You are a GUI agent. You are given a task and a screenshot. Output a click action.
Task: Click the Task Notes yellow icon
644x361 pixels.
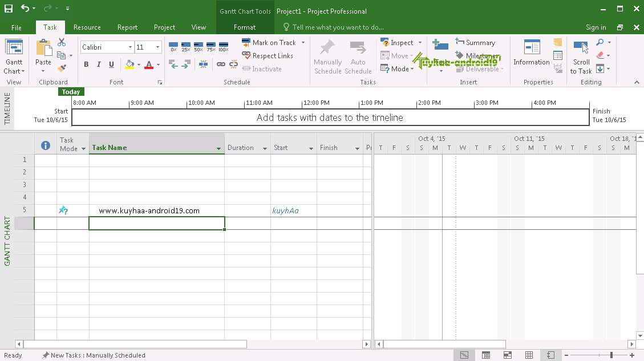point(558,42)
